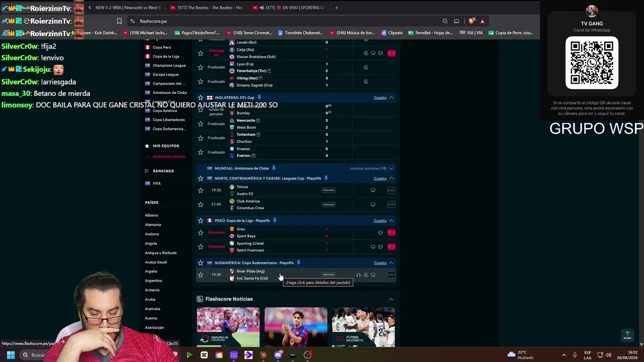This screenshot has height=362, width=644.
Task: Open a new browser tab
Action: 337,8
